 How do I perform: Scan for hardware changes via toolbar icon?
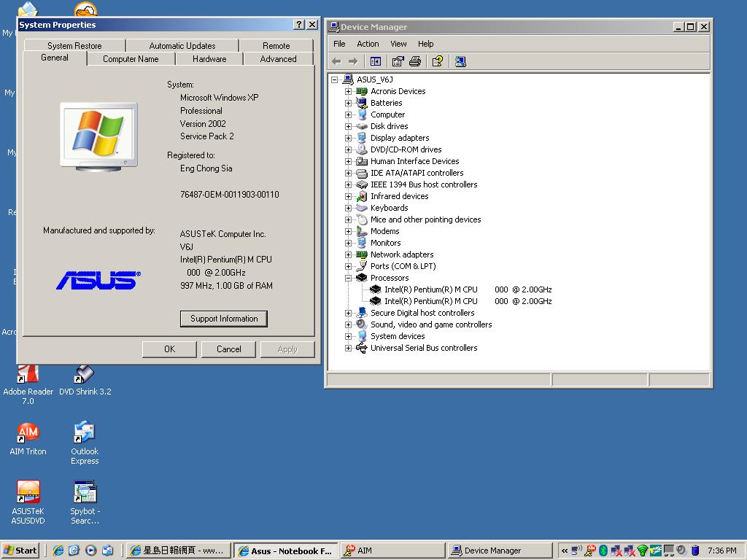(460, 61)
